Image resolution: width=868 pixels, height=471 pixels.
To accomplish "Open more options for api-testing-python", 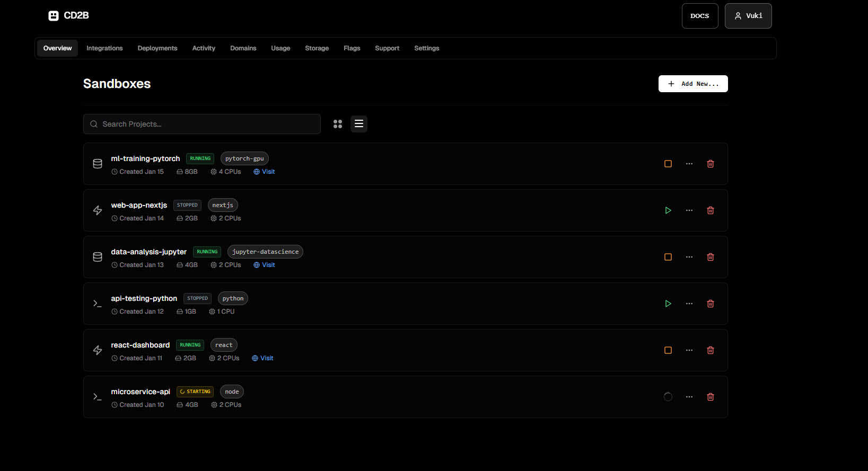I will 689,304.
